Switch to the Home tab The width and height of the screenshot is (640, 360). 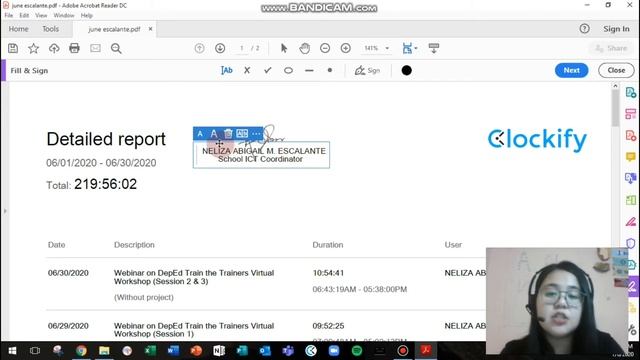tap(18, 29)
